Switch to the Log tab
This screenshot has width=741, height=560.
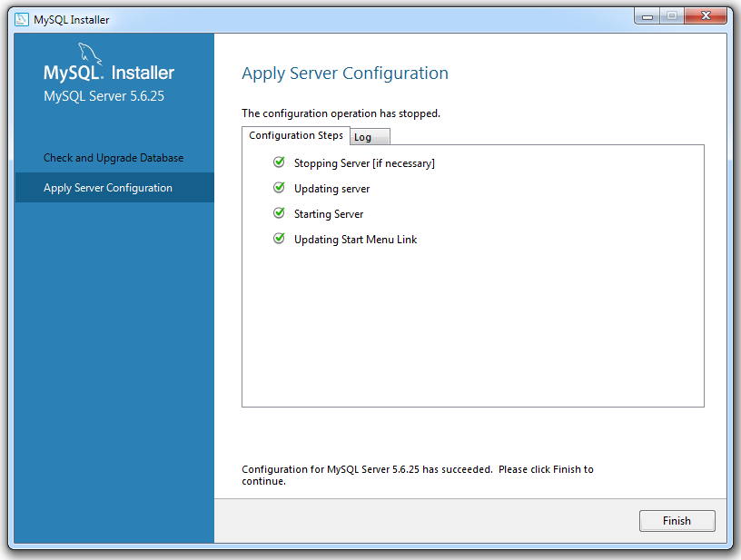click(x=370, y=137)
